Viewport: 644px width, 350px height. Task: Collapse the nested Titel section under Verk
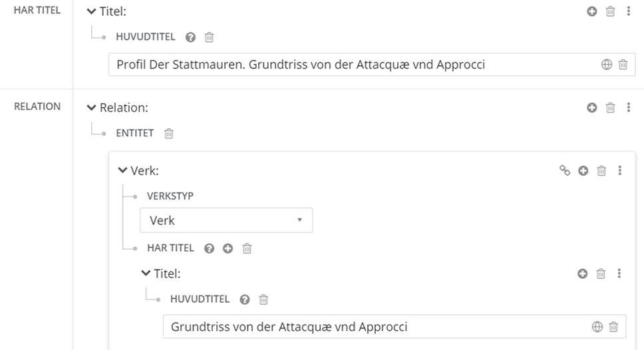pos(146,273)
